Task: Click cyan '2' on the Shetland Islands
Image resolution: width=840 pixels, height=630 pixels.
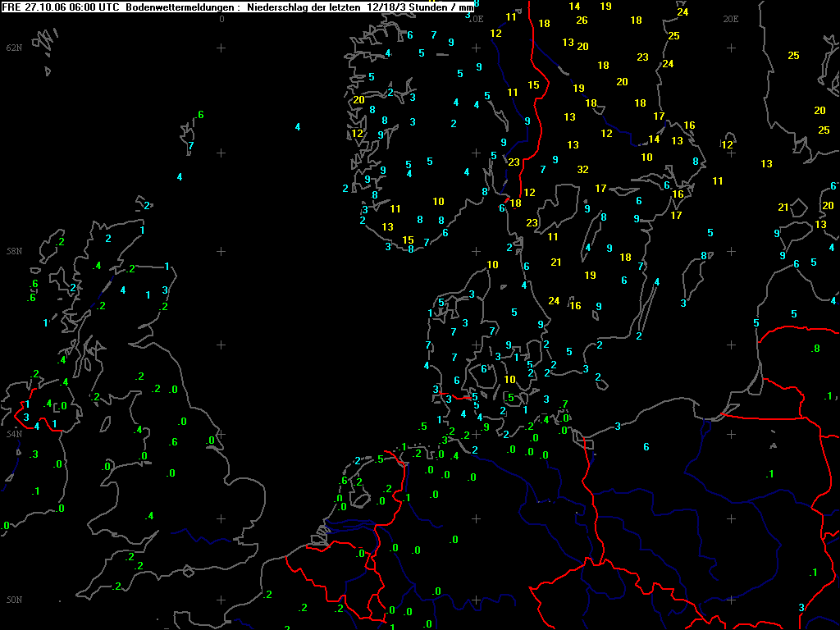Action: click(147, 206)
